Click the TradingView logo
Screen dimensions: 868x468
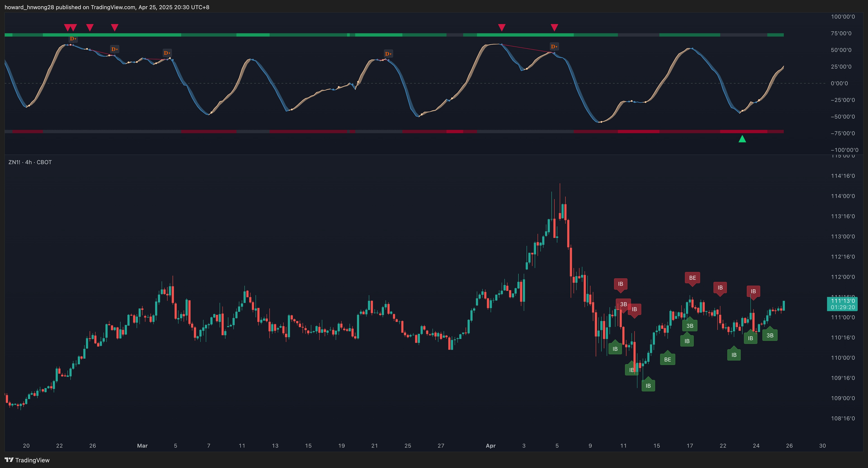(27, 460)
